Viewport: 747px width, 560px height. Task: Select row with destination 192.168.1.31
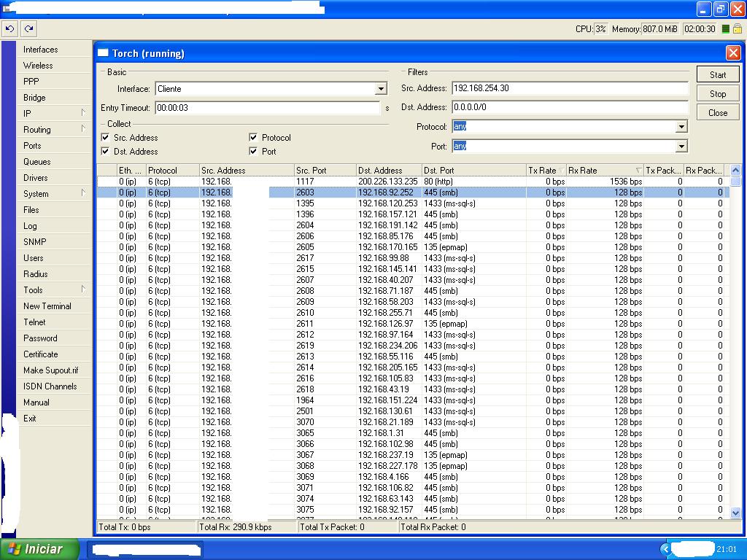pyautogui.click(x=413, y=433)
